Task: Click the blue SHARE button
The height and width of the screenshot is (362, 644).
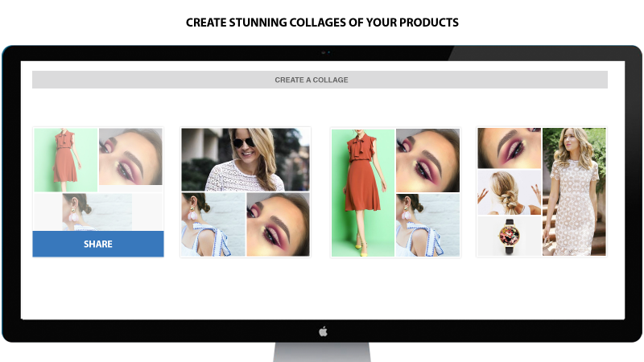Action: (98, 244)
